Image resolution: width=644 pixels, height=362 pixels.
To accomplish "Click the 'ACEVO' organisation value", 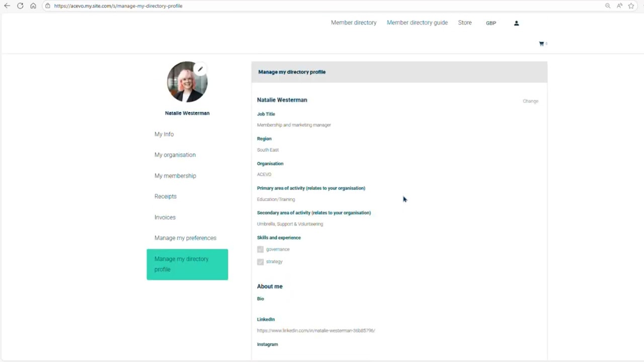I will (264, 174).
